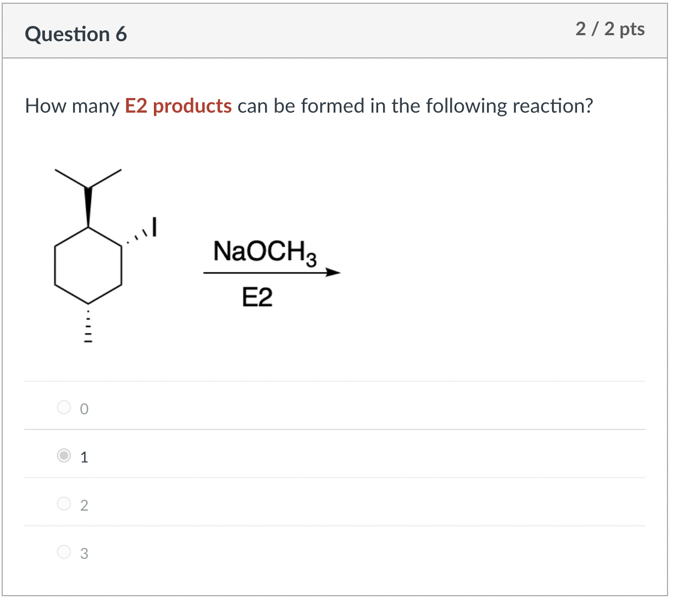The image size is (700, 613).
Task: Select the radio button for answer 0
Action: (x=63, y=407)
